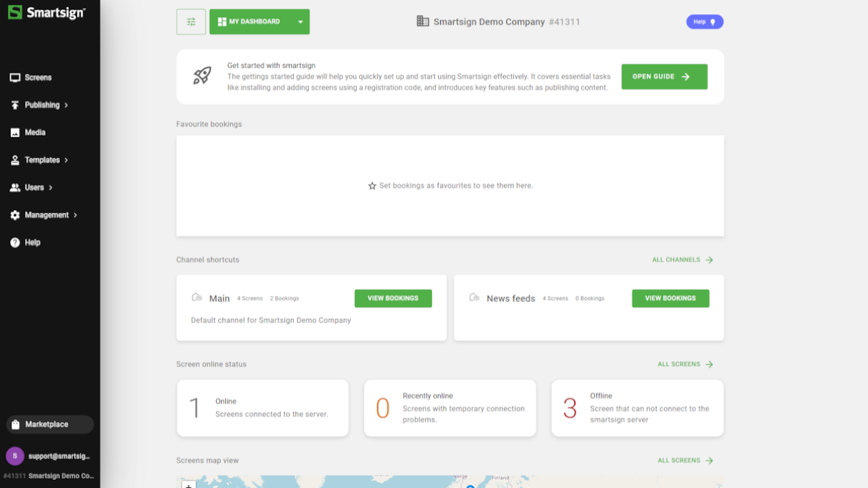Open the Offline screens card
The height and width of the screenshot is (488, 868).
pyautogui.click(x=637, y=408)
